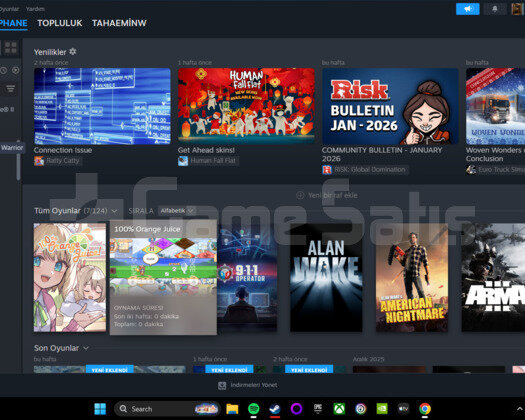Open the sidebar advanced filter icon

pos(10,88)
